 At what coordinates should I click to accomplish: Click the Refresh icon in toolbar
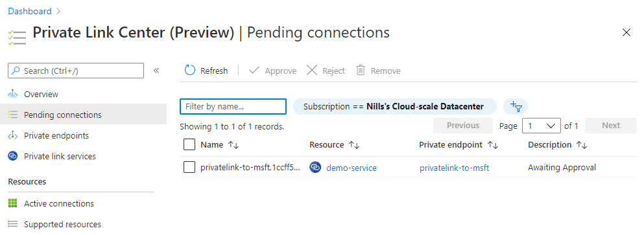coord(190,71)
